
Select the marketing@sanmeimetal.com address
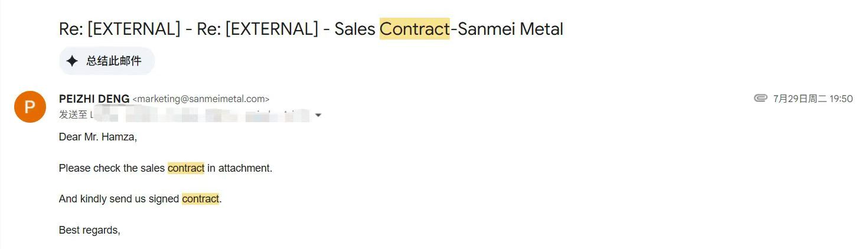click(201, 99)
